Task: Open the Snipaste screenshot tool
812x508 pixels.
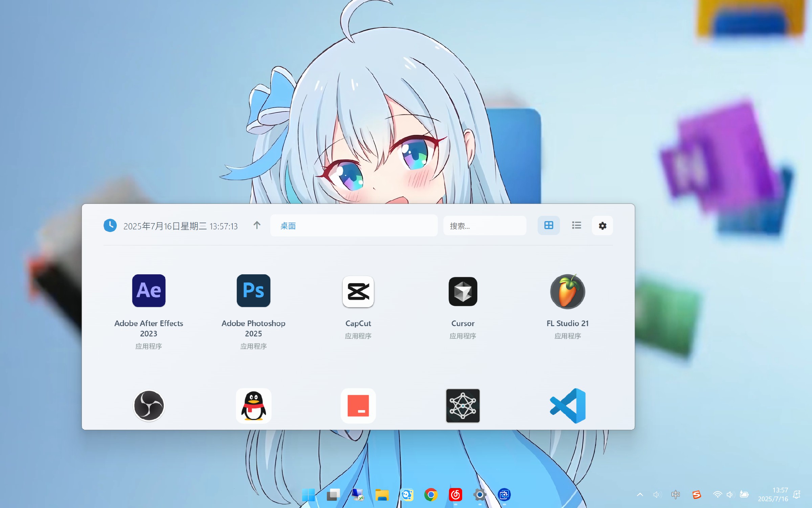Action: tap(358, 406)
